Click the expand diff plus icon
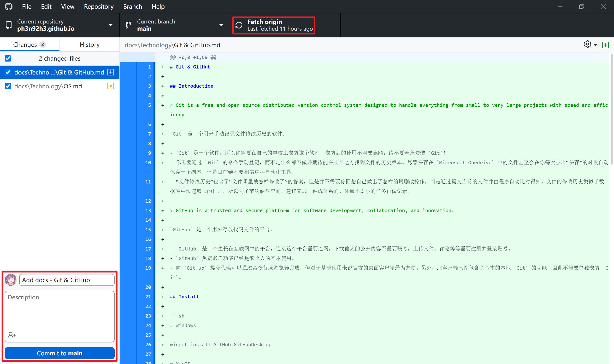 [x=605, y=45]
